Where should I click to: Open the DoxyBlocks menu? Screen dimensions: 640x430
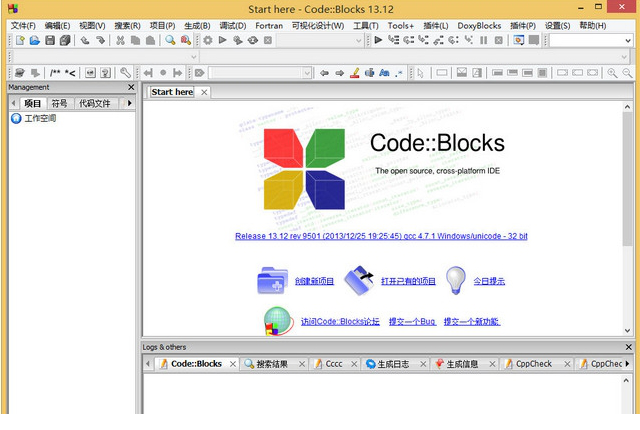pos(479,26)
